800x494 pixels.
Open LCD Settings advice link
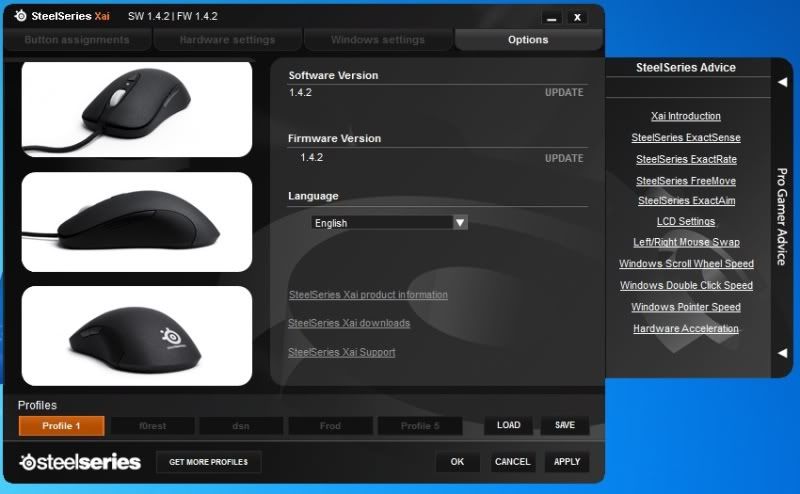click(x=686, y=221)
